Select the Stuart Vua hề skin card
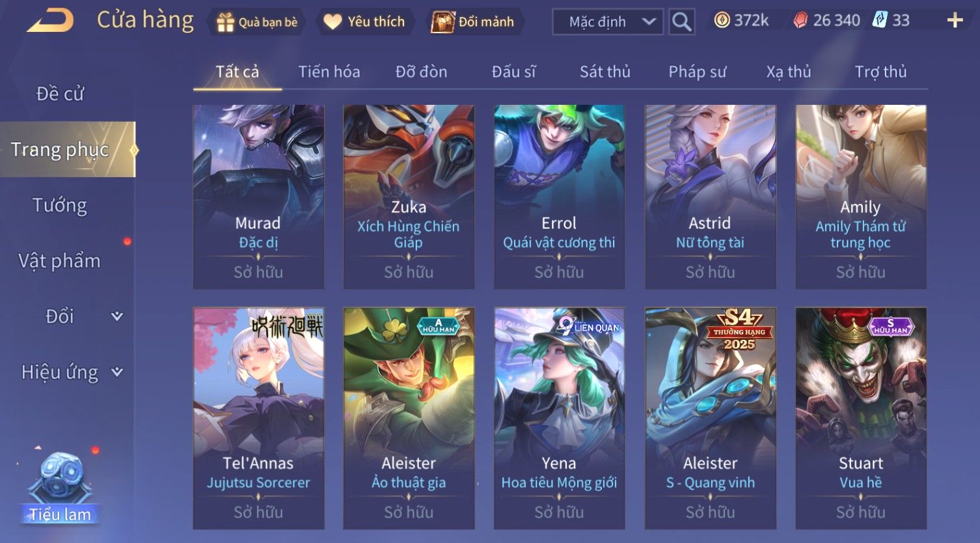The image size is (980, 543). click(x=861, y=418)
